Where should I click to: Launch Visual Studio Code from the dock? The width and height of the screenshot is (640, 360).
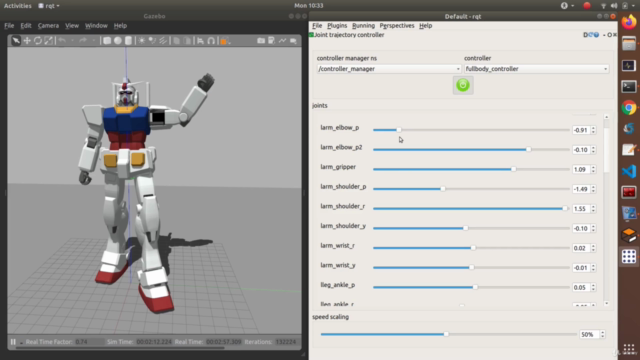(629, 171)
